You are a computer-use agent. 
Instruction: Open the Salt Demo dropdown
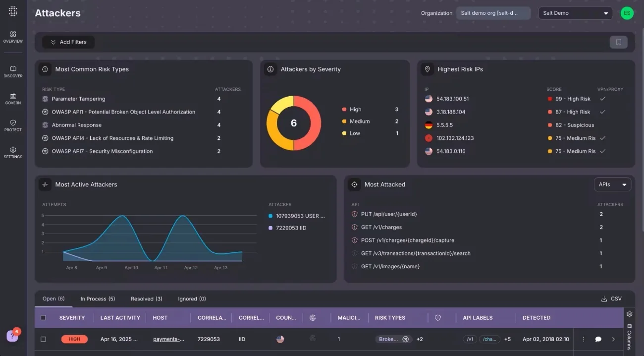coord(575,13)
